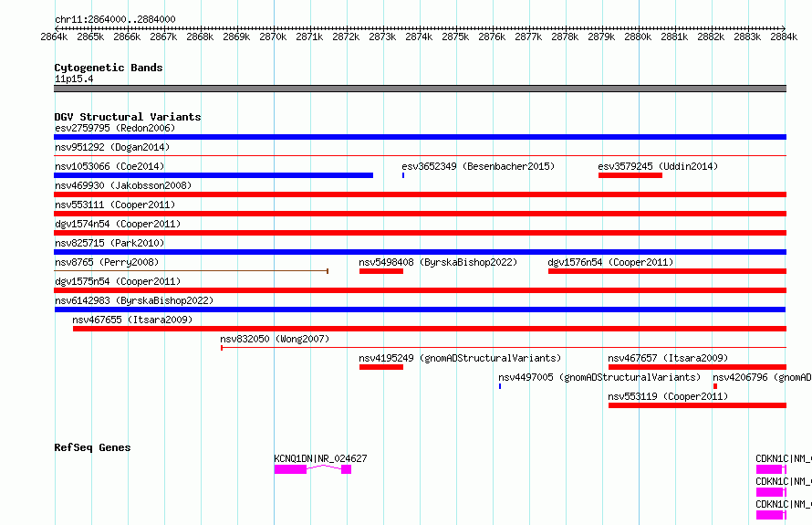Open esv3579245 (Uddin2014) variant label
Viewport: 812px width, 525px height.
pyautogui.click(x=658, y=166)
